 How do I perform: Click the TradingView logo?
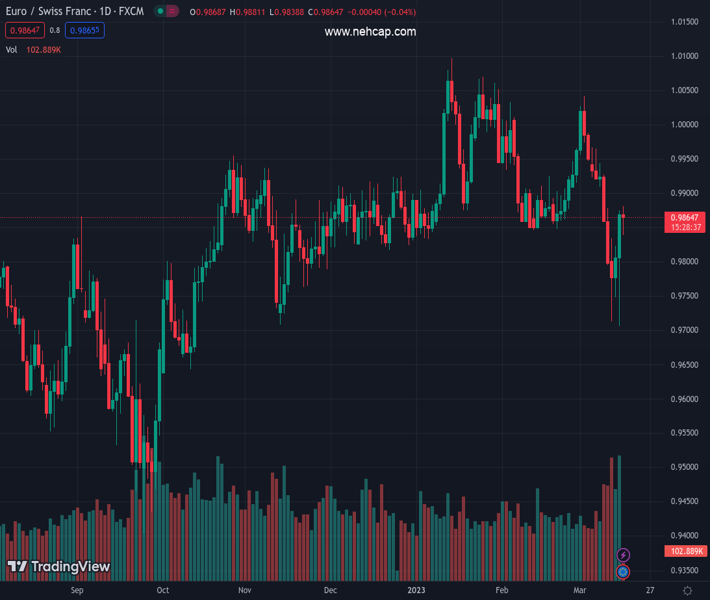(x=59, y=567)
